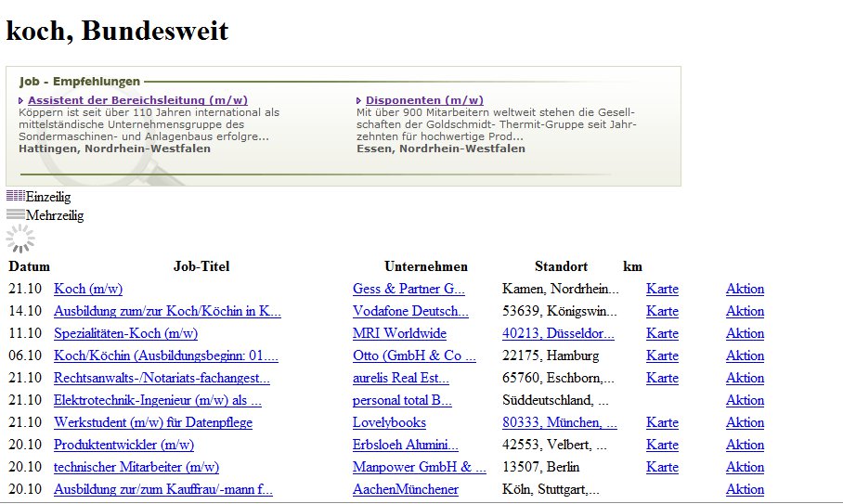Open Spezialitäten-Koch (m/w) job listing
Image resolution: width=843 pixels, height=504 pixels.
pyautogui.click(x=125, y=333)
